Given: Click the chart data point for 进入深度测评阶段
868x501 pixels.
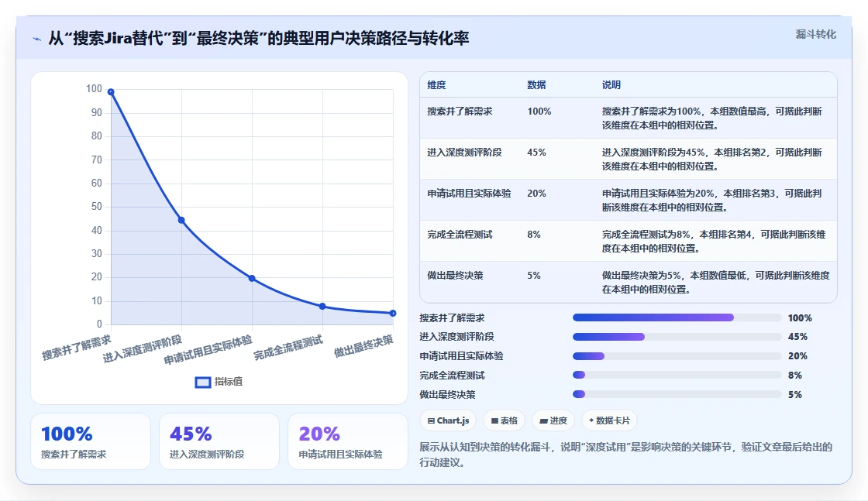Looking at the screenshot, I should 181,220.
